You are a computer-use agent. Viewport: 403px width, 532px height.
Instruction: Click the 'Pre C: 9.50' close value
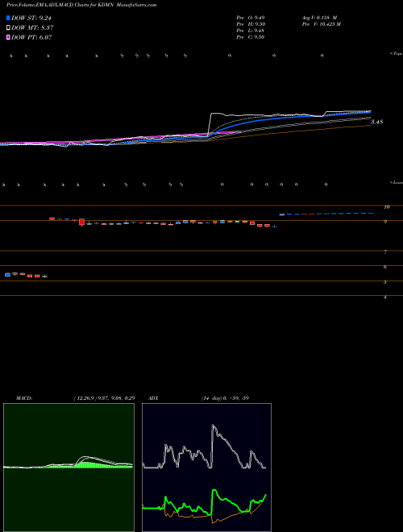point(251,37)
